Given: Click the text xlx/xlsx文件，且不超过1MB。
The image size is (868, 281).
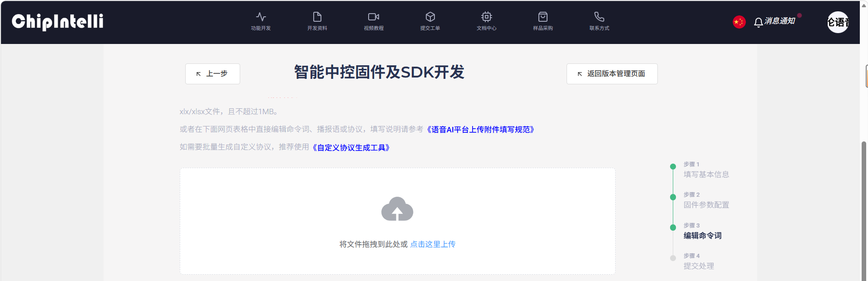Looking at the screenshot, I should coord(229,111).
